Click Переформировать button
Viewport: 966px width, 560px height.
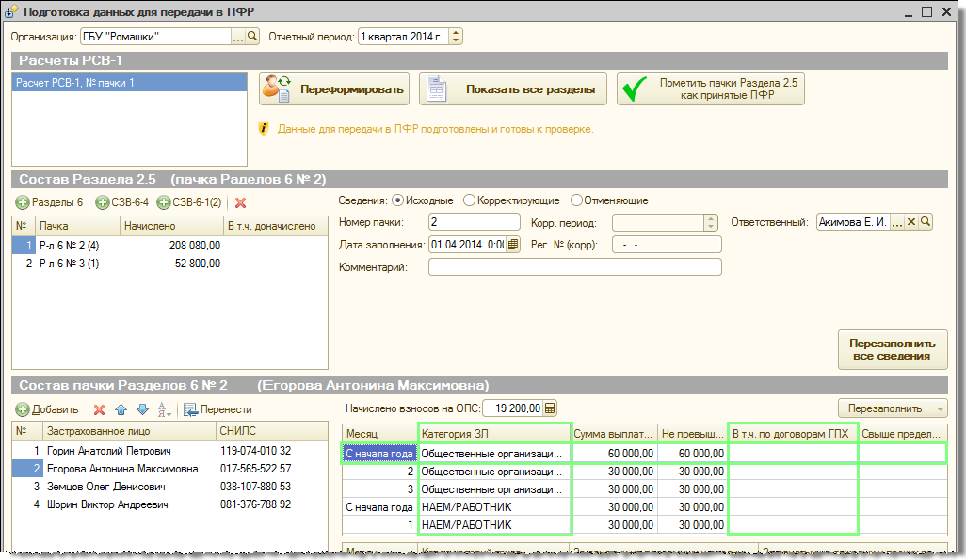334,89
